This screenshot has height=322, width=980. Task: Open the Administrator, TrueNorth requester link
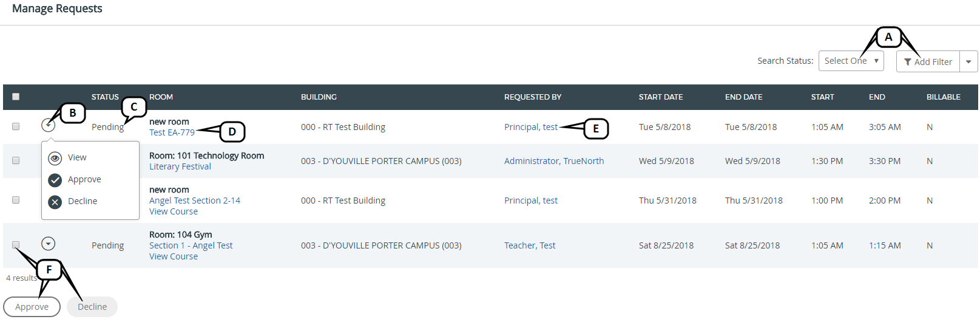tap(554, 161)
